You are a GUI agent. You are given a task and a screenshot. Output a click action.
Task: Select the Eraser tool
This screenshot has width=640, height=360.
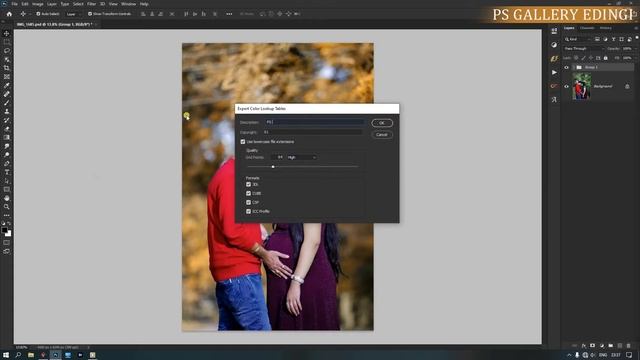tap(7, 129)
